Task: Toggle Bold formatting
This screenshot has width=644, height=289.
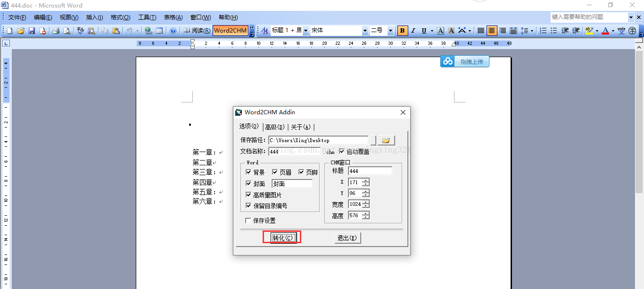Action: (x=403, y=31)
